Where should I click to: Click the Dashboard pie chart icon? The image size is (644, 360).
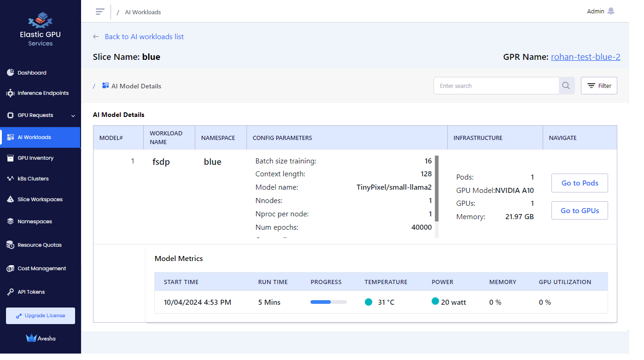[10, 73]
